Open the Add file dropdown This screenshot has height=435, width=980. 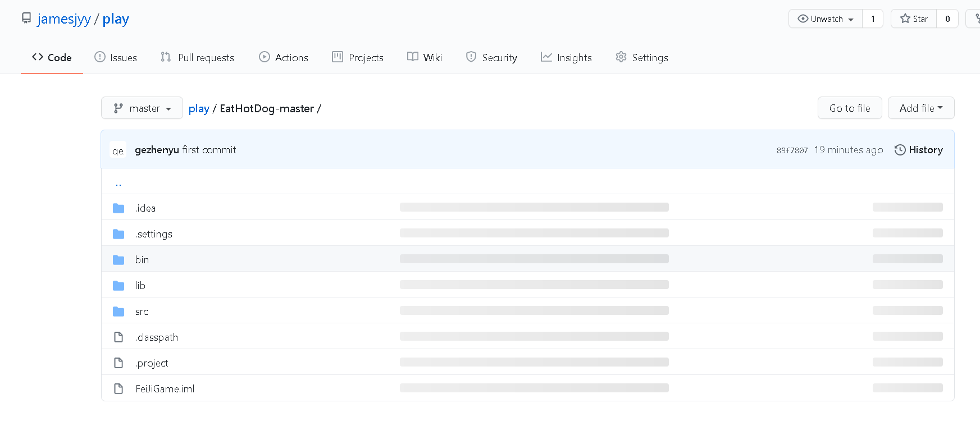[x=921, y=108]
